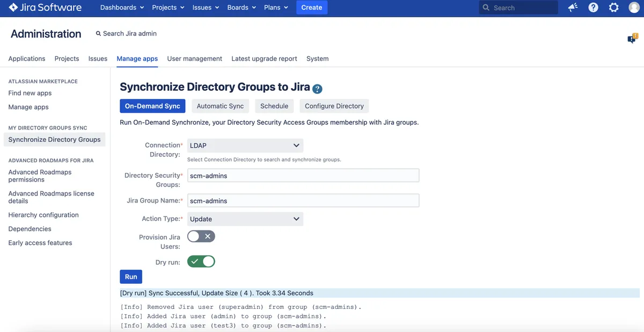Open the Connection Directory LDAP dropdown

pos(245,146)
